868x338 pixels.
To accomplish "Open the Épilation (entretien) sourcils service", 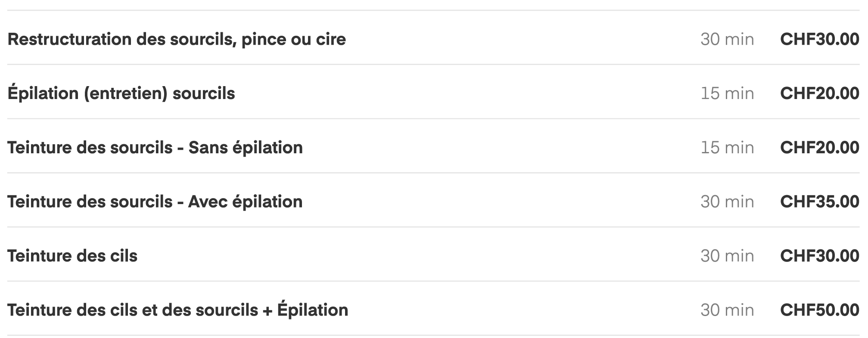I will [121, 93].
